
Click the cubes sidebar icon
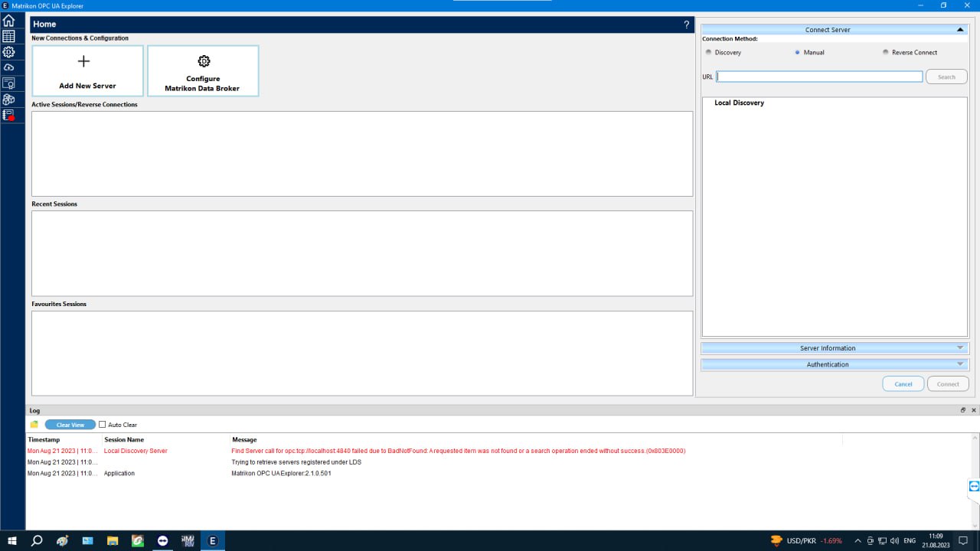[x=8, y=99]
